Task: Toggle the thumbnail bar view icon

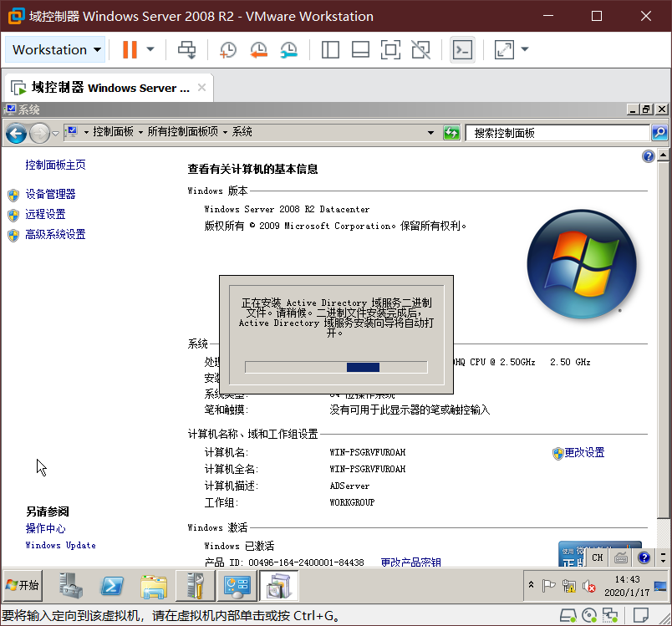Action: [360, 49]
